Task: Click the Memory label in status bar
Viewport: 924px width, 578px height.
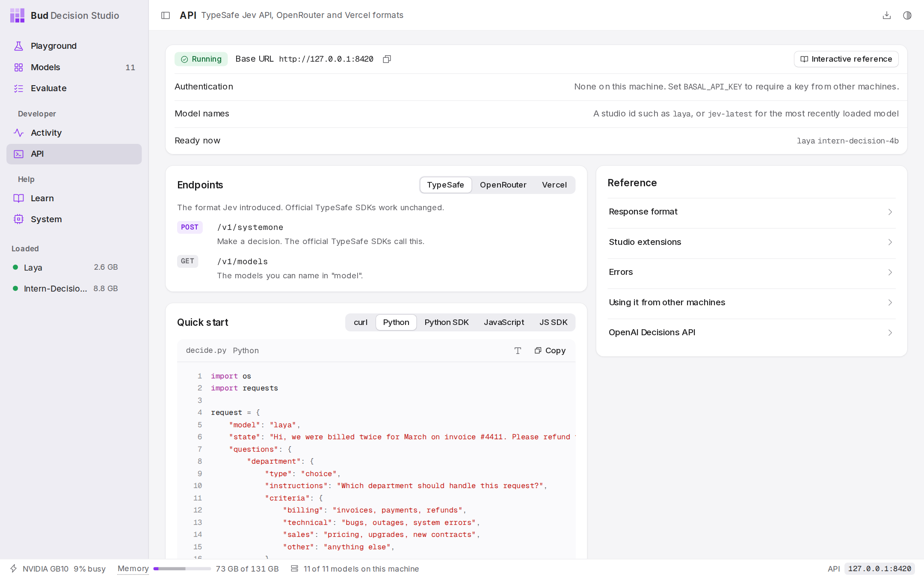Action: [133, 569]
